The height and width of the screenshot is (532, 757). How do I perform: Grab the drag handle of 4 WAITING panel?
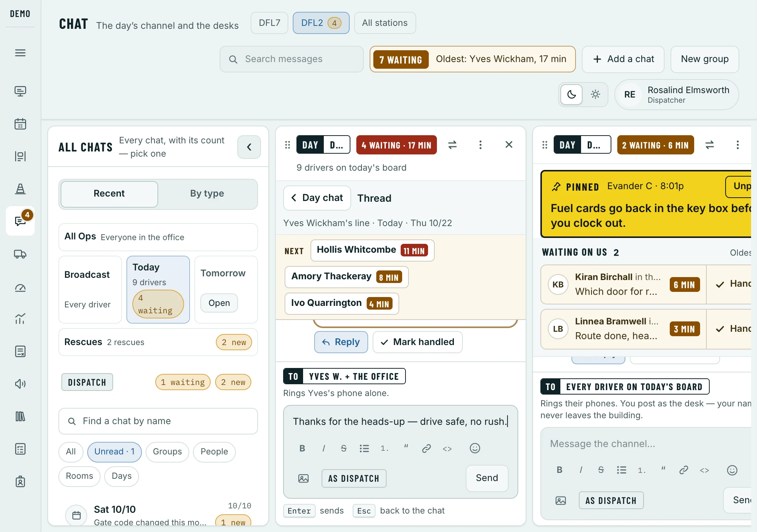tap(288, 145)
